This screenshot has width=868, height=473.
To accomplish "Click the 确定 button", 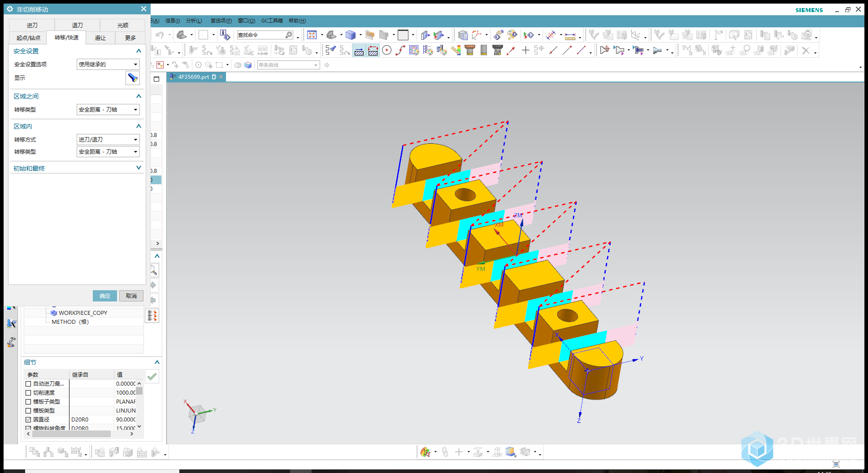I will (x=105, y=296).
